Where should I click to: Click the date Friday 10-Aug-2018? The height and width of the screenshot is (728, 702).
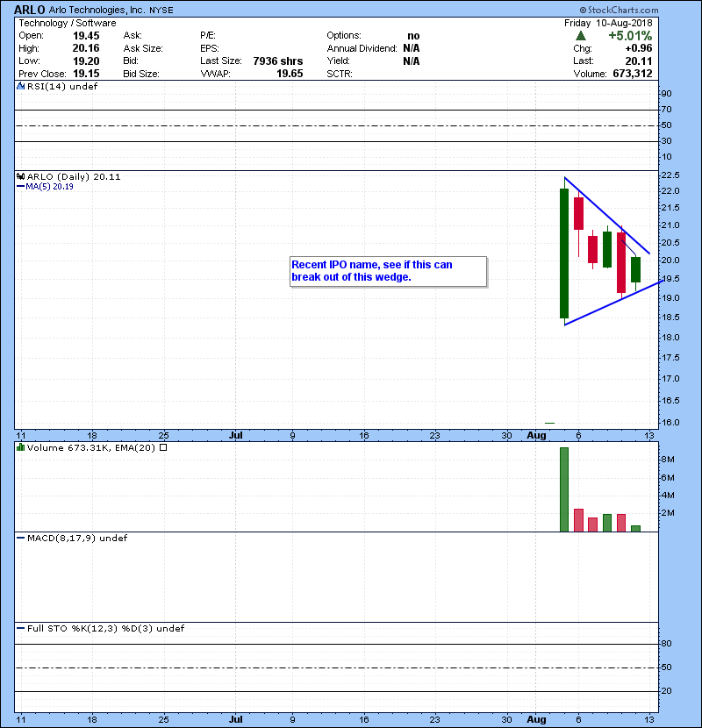pos(608,23)
